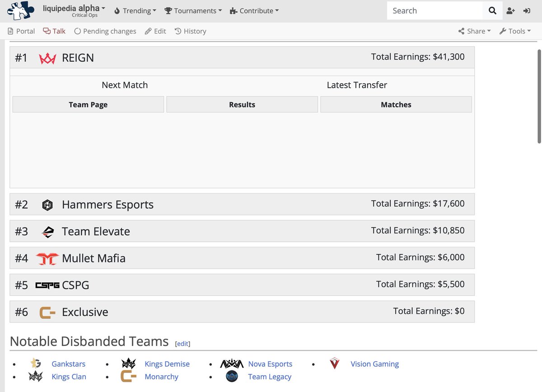Click the Monarchy logo icon
Image resolution: width=542 pixels, height=392 pixels.
129,376
